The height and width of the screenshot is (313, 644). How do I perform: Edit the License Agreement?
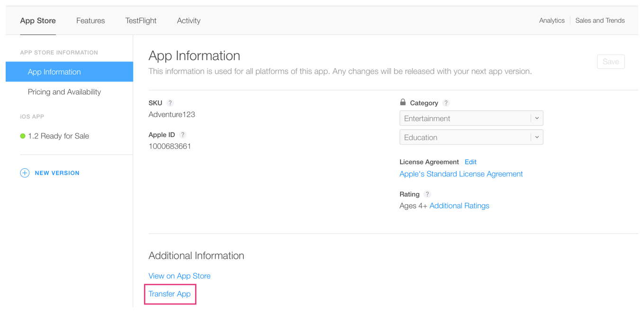(470, 162)
